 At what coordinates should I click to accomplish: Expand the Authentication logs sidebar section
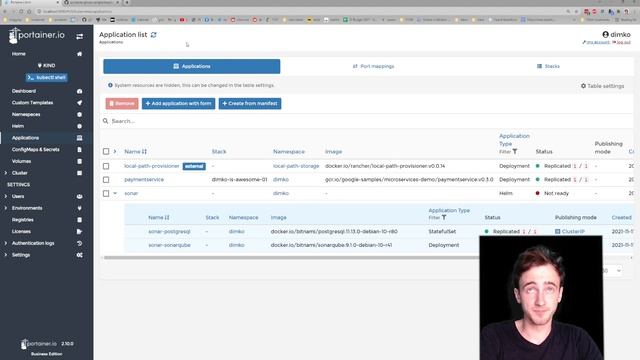[6, 243]
